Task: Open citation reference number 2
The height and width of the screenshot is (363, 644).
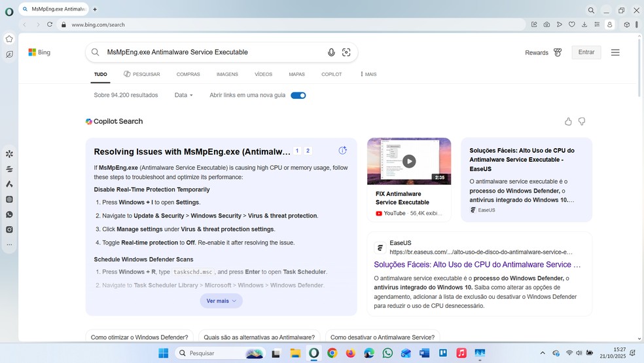Action: [x=308, y=151]
